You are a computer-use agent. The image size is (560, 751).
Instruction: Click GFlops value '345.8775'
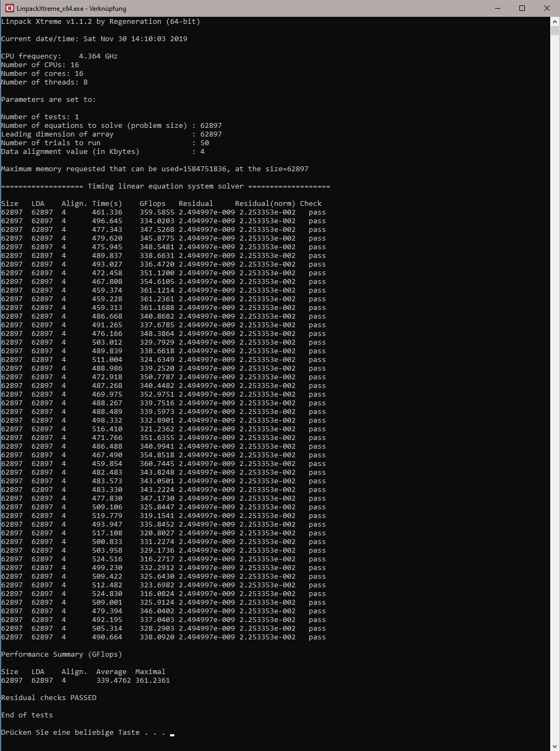click(157, 238)
